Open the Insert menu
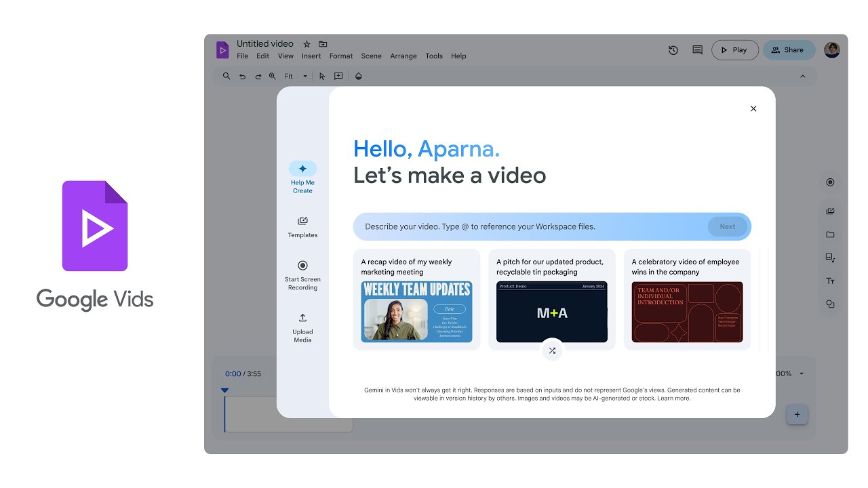Viewport: 868px width, 488px height. pos(311,56)
